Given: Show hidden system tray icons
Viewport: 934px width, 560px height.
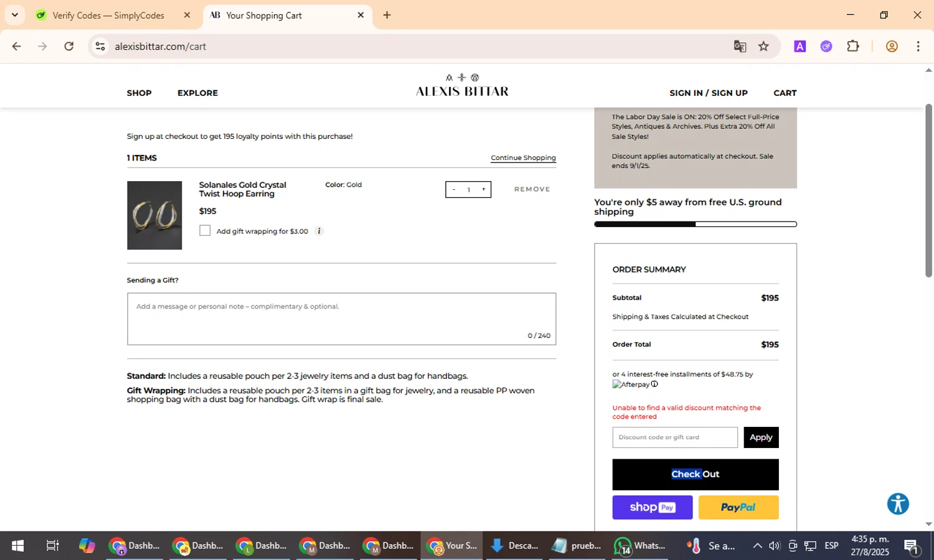Looking at the screenshot, I should pos(757,546).
